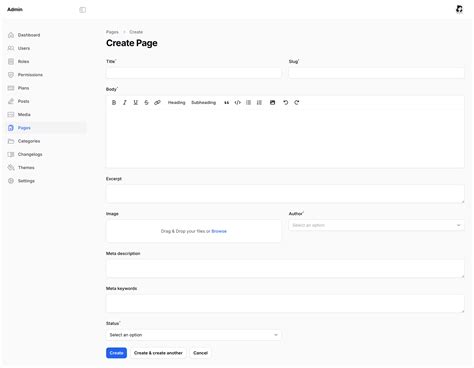The image size is (474, 368).
Task: Click Browse to upload an image
Action: tap(219, 231)
